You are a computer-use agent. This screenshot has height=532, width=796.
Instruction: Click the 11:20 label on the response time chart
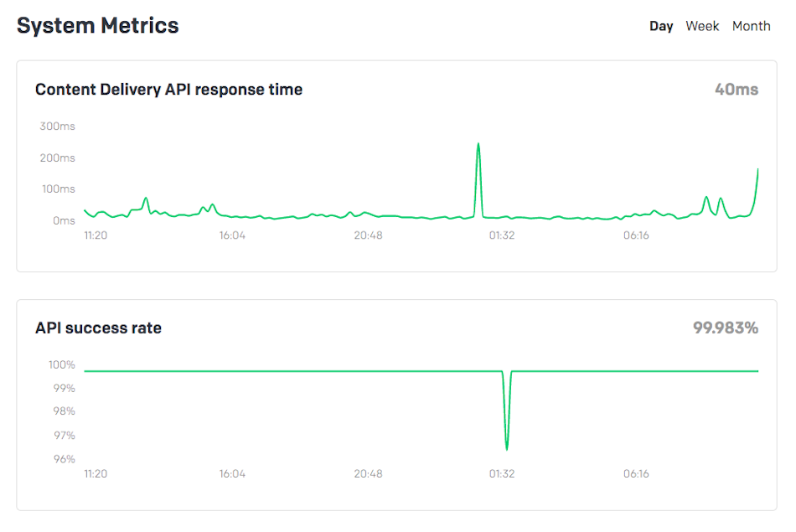96,235
